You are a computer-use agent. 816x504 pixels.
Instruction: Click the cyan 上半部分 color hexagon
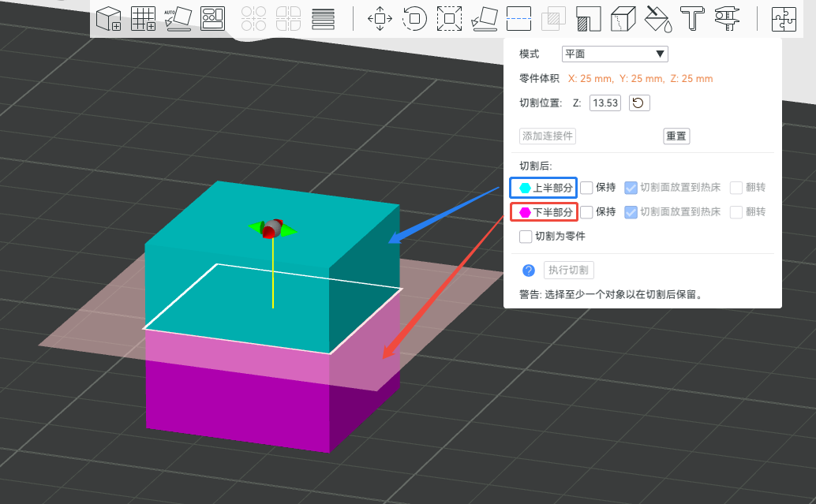click(525, 188)
